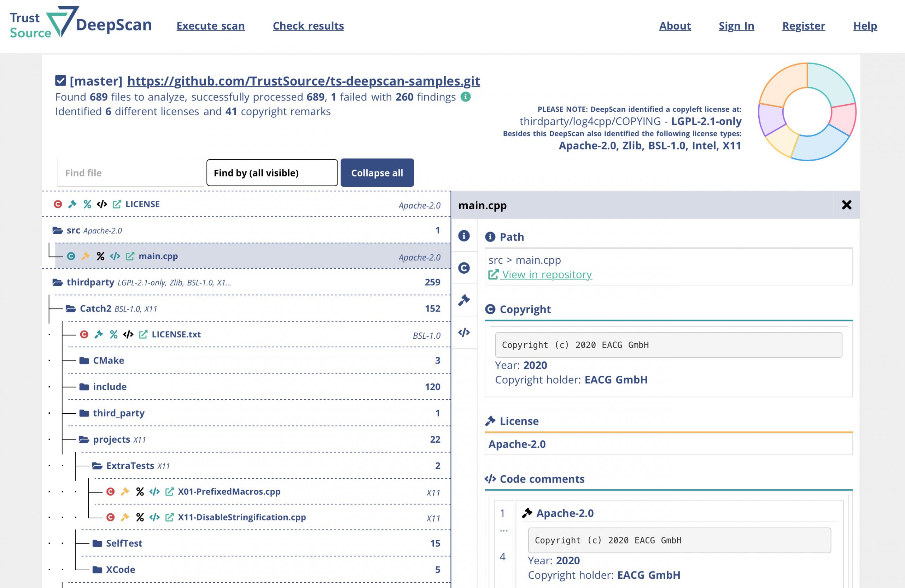This screenshot has height=588, width=905.
Task: Jump to license section via gavel sidebar icon
Action: click(464, 300)
